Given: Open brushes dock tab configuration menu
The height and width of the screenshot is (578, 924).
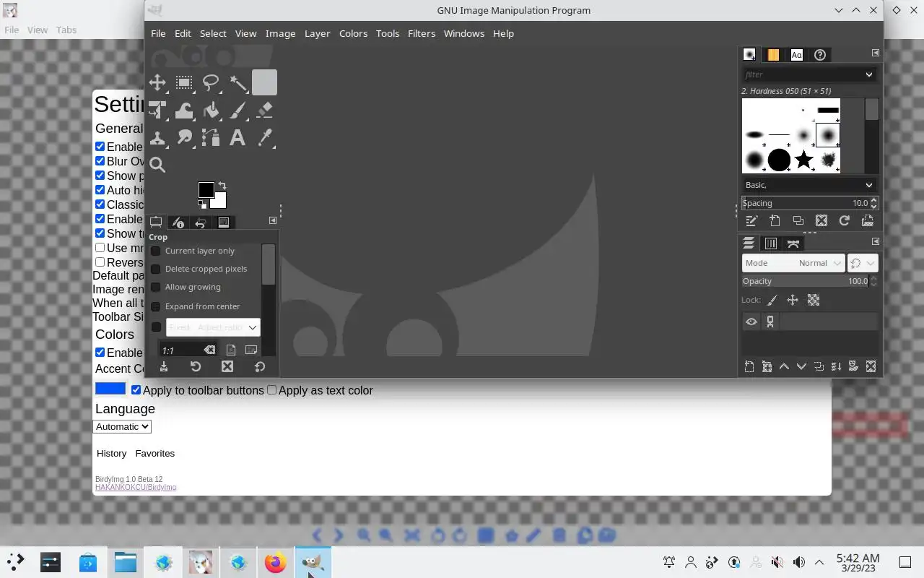Looking at the screenshot, I should [875, 53].
